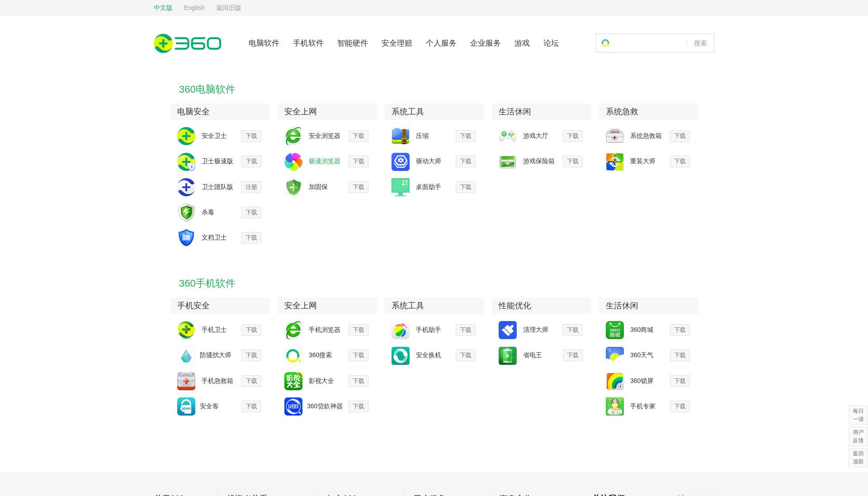Click the 360 logo in header
This screenshot has width=868, height=496.
pyautogui.click(x=187, y=43)
